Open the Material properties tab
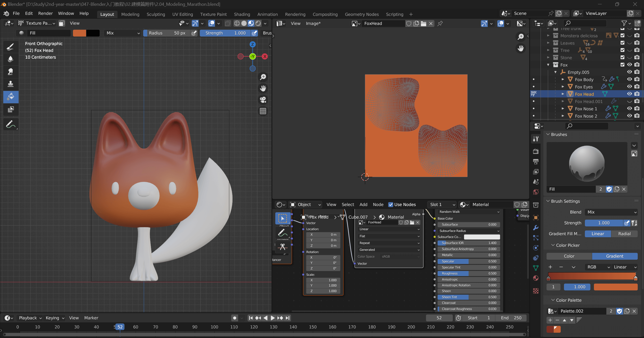 click(536, 278)
